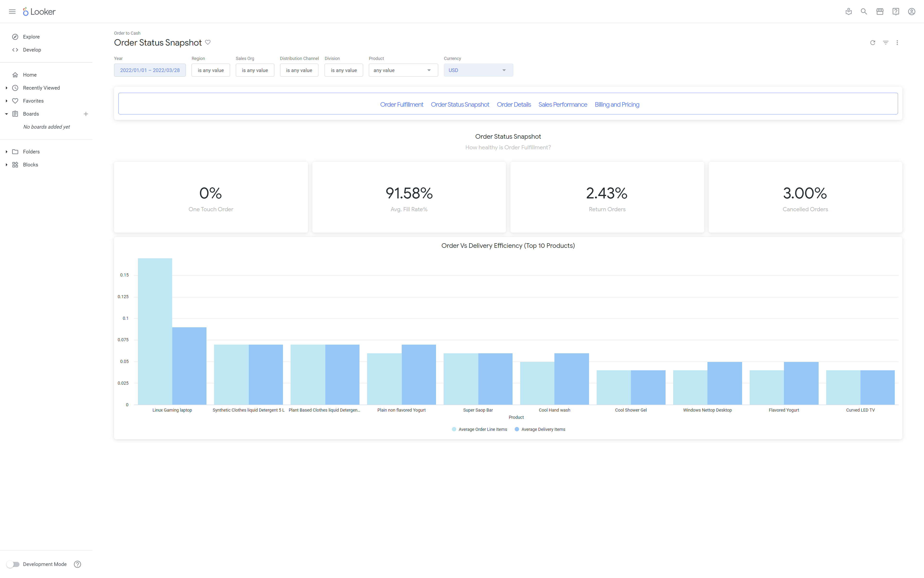Open the Currency USD dropdown

click(x=478, y=70)
